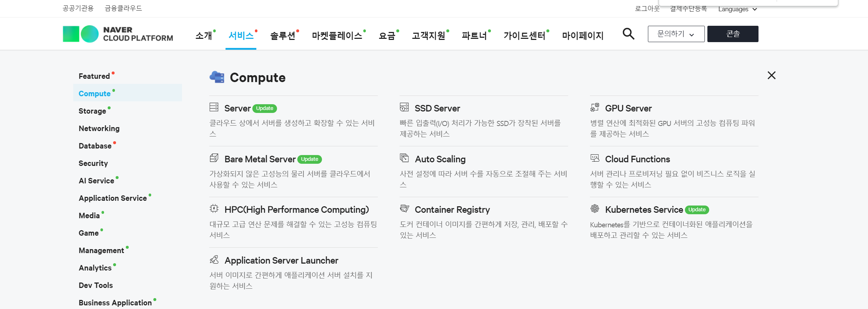Select Featured in the category sidebar
The width and height of the screenshot is (868, 309).
(94, 76)
